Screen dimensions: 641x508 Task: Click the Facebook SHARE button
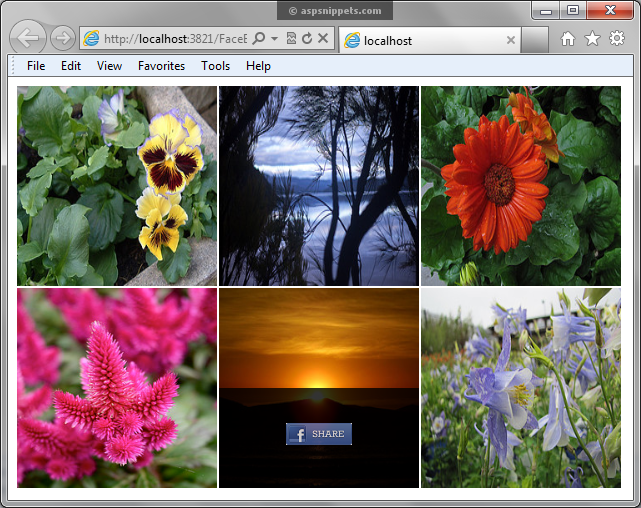pyautogui.click(x=319, y=434)
